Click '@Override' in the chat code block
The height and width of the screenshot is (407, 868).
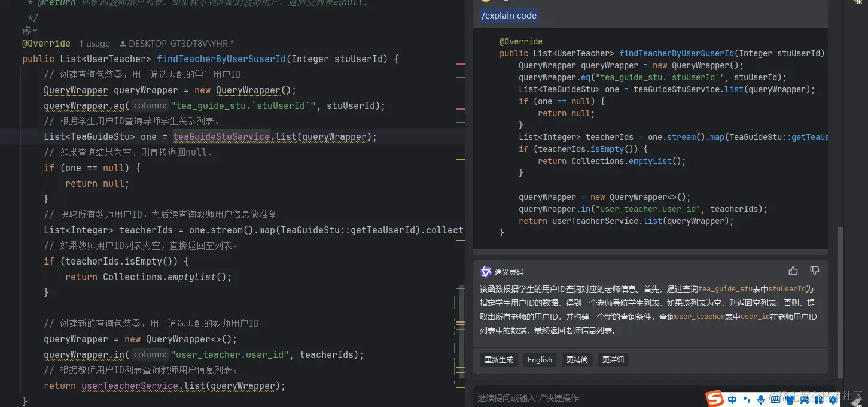[521, 41]
